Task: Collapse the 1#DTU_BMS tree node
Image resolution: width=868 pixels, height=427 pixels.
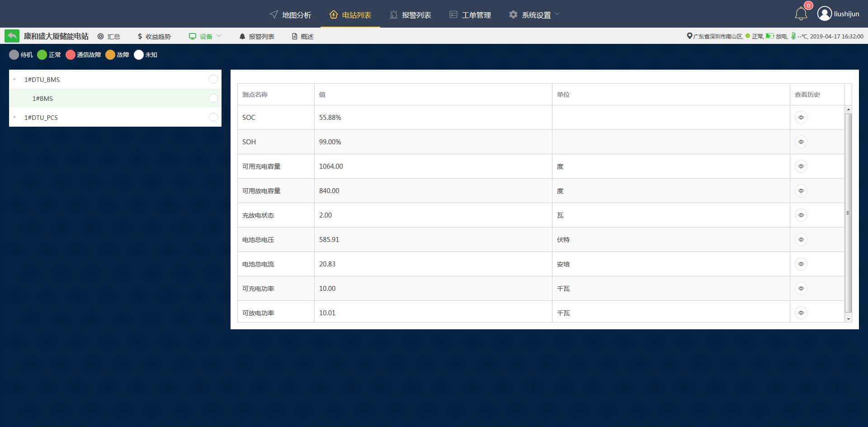Action: coord(14,80)
